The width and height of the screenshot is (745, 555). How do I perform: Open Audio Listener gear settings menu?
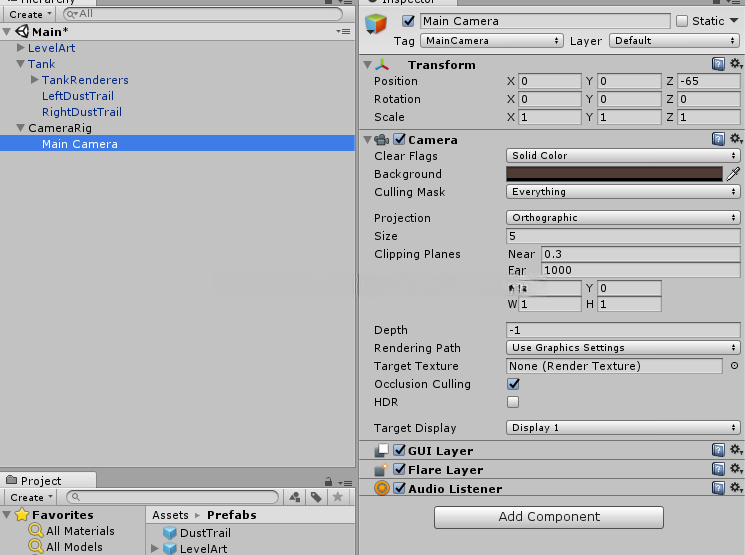(736, 487)
